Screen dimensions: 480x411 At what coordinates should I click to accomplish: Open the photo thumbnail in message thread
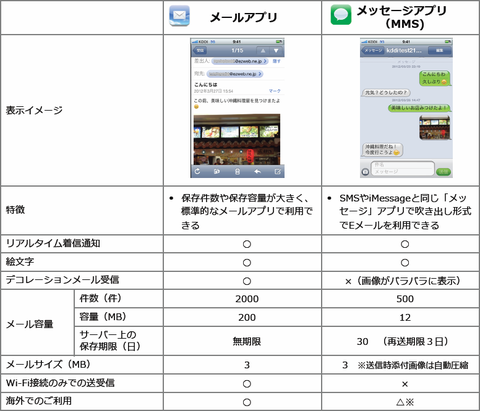(x=434, y=127)
